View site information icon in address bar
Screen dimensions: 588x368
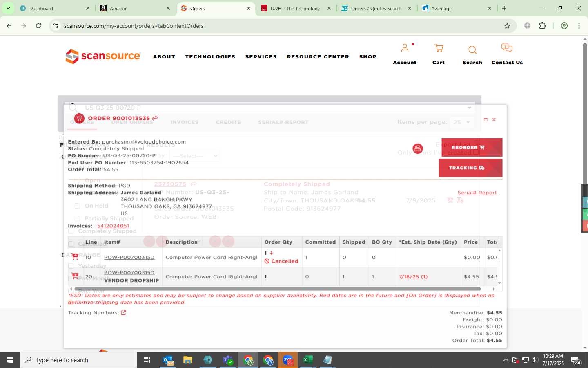tap(56, 26)
